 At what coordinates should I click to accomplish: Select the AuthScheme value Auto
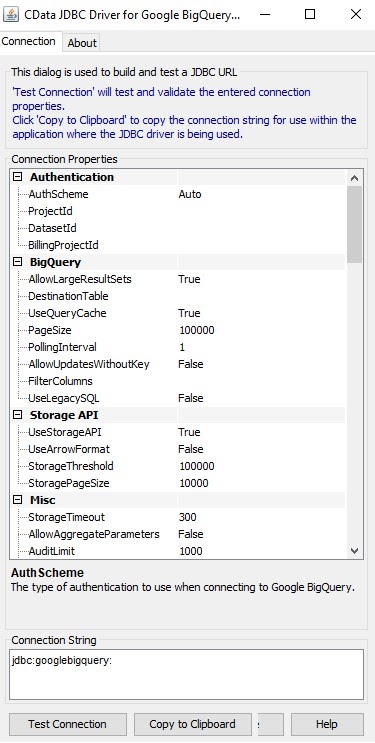tap(190, 194)
